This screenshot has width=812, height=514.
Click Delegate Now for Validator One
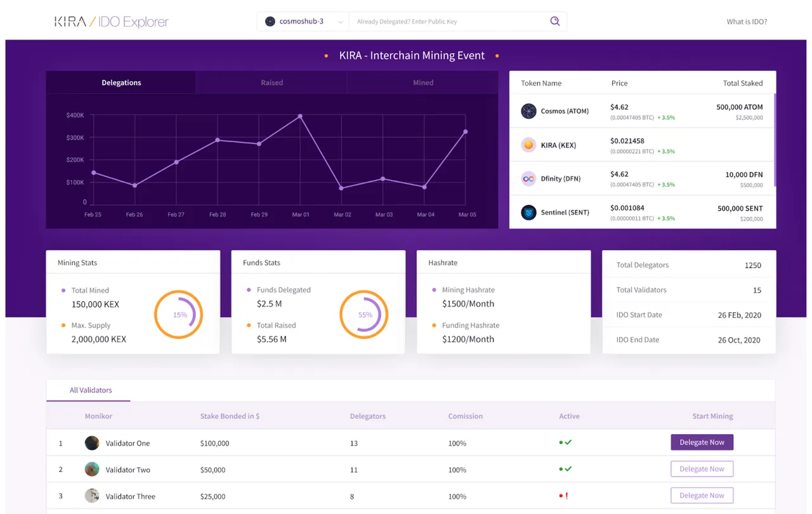click(x=702, y=442)
